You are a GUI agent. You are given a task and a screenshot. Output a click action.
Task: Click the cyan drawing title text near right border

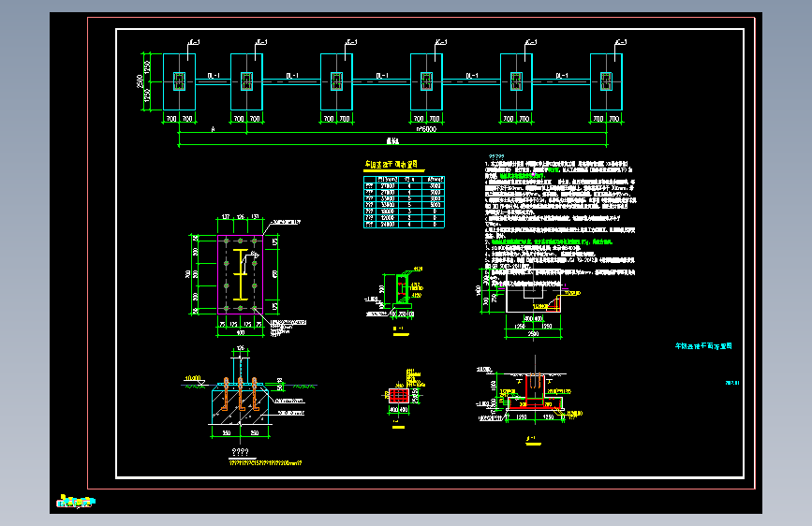point(703,346)
